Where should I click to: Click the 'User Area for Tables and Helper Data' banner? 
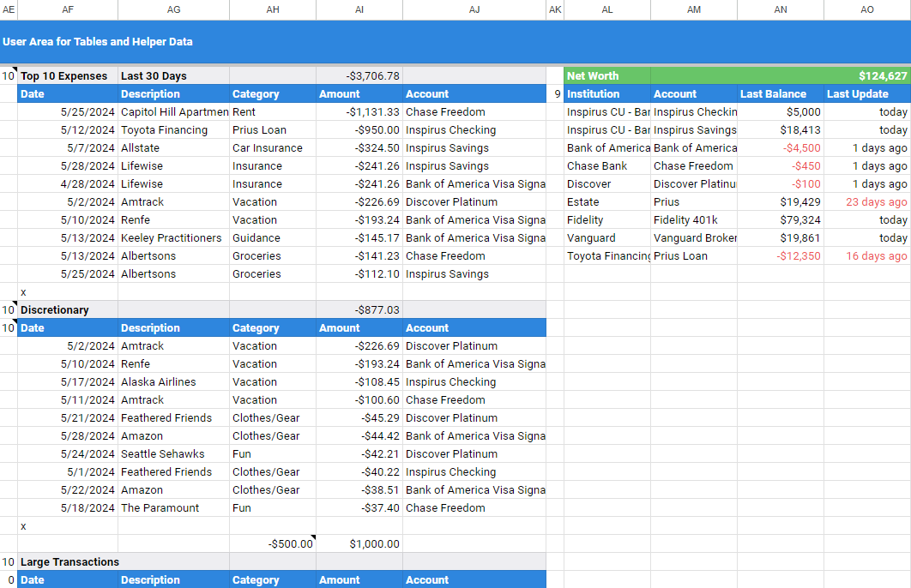coord(455,42)
